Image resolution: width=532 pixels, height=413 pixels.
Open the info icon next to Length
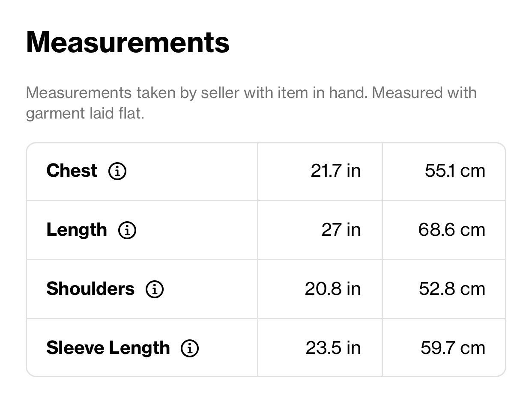[x=127, y=230]
